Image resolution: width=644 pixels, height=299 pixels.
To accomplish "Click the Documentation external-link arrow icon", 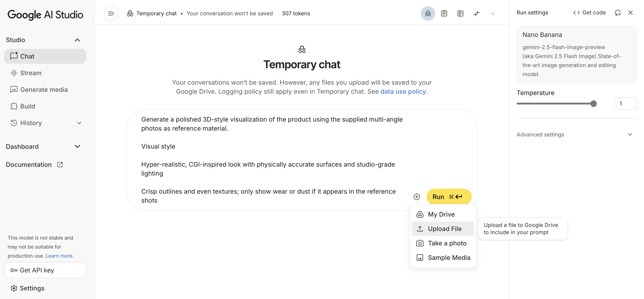I will 60,165.
